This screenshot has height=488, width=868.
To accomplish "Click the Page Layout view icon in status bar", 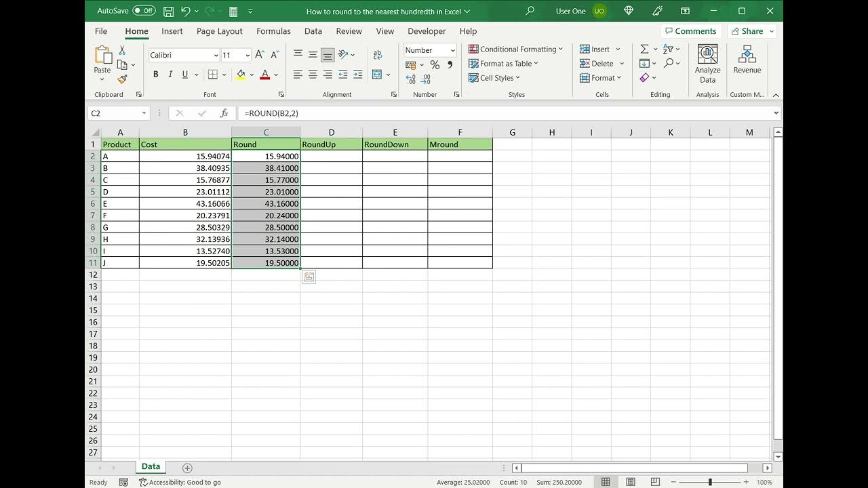I will point(631,482).
